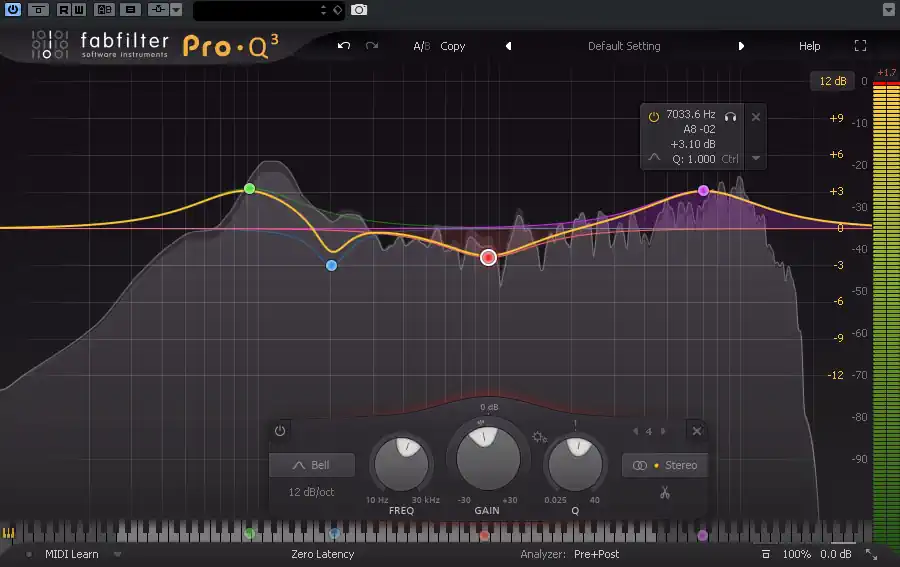The width and height of the screenshot is (900, 567).
Task: Load the next preset
Action: coord(741,46)
